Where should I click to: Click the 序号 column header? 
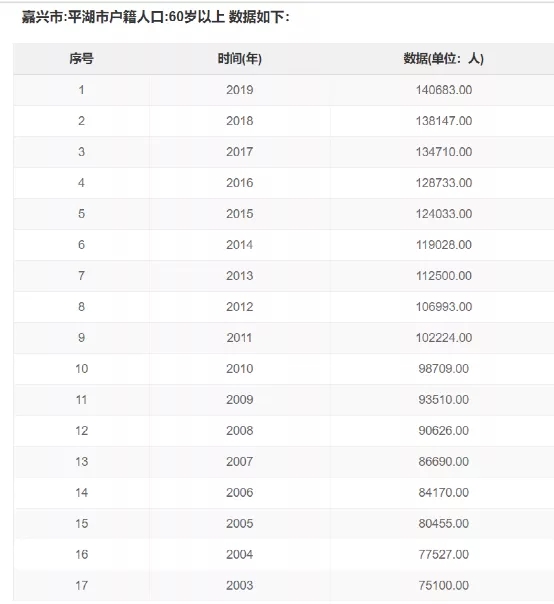(81, 59)
